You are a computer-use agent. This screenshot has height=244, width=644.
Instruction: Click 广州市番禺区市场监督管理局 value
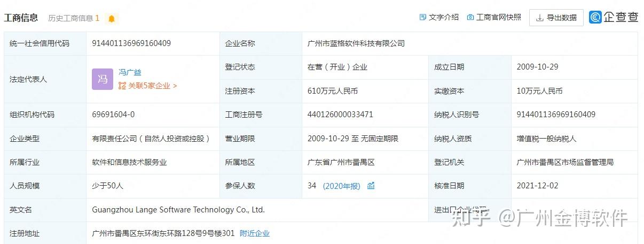click(x=565, y=162)
